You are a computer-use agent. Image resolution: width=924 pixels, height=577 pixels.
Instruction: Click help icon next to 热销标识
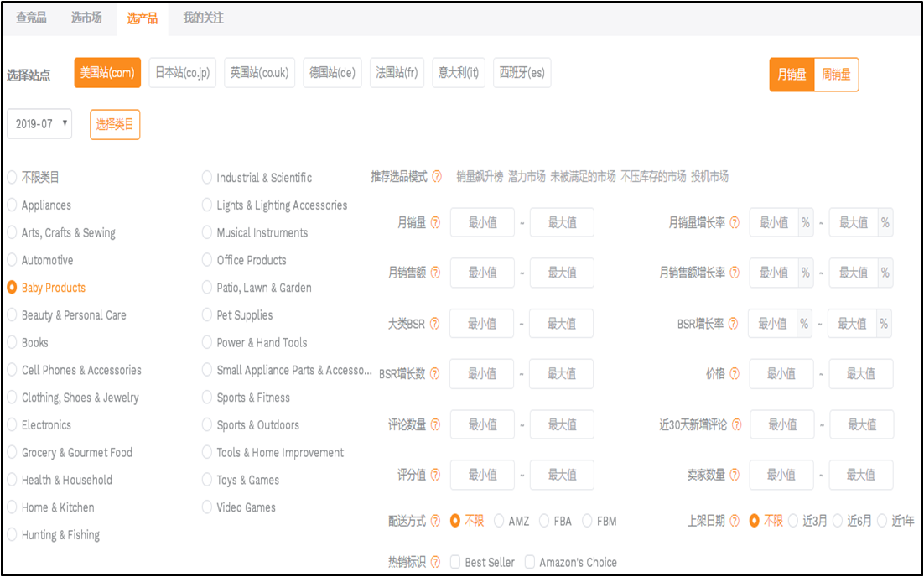(x=435, y=562)
